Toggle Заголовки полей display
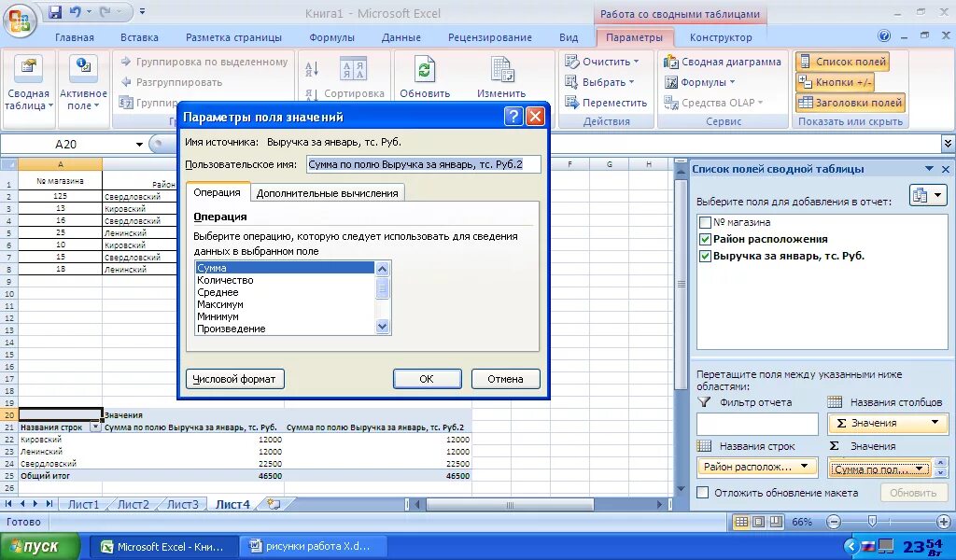 pyautogui.click(x=850, y=103)
